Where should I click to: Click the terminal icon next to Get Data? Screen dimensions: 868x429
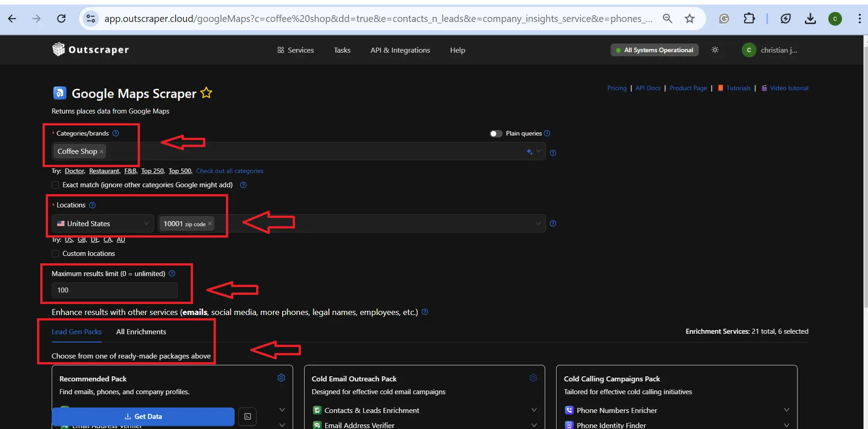click(x=247, y=417)
